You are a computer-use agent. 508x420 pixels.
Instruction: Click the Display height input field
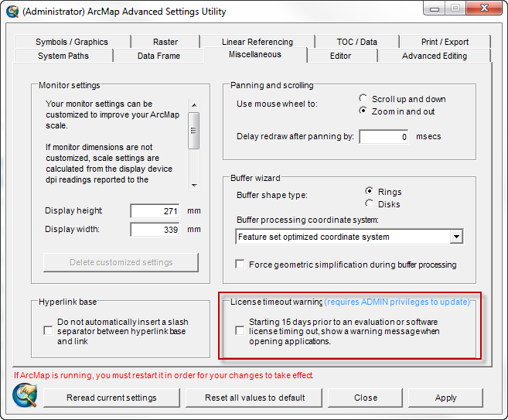[155, 211]
